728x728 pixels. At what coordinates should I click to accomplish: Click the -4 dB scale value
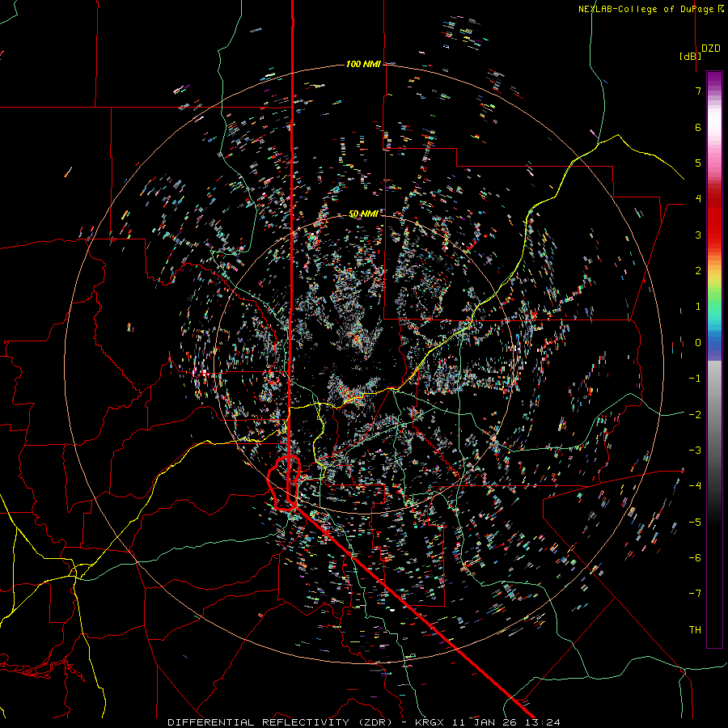pos(695,486)
